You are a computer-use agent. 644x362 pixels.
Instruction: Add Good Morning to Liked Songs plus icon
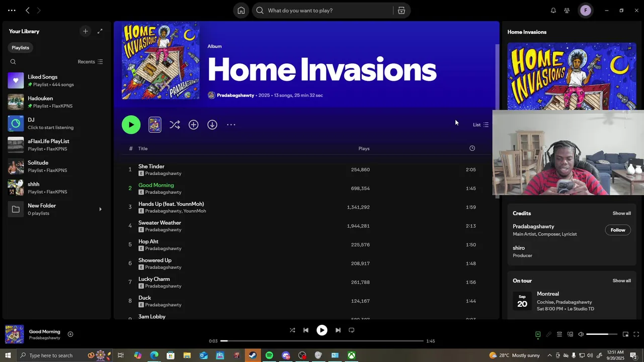tap(70, 334)
